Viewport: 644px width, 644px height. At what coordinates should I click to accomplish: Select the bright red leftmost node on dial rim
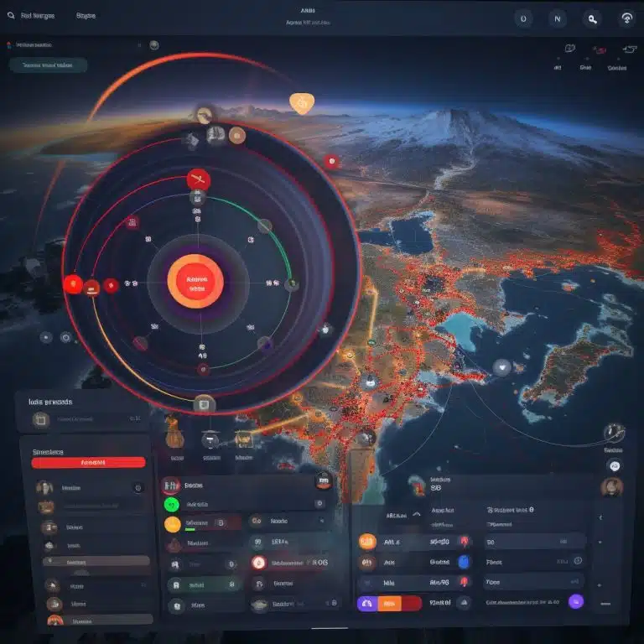pyautogui.click(x=73, y=284)
